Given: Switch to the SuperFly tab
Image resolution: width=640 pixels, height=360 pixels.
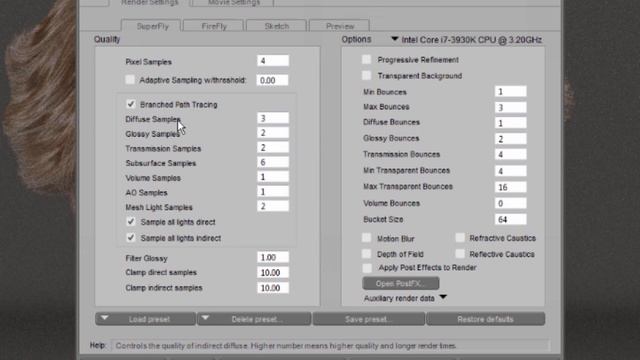Looking at the screenshot, I should 151,26.
